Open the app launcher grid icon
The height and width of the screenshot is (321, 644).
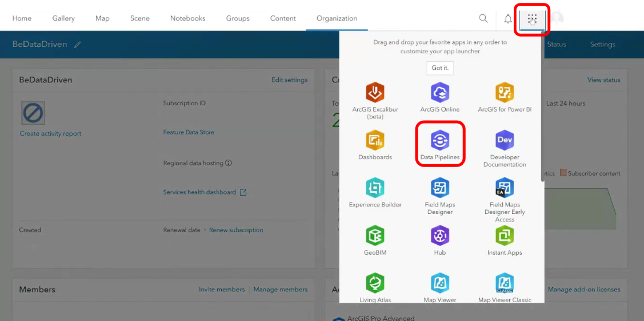pyautogui.click(x=533, y=18)
